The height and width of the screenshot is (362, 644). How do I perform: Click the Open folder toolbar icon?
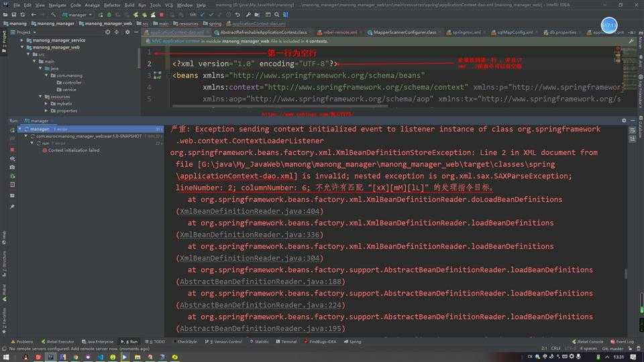point(5,14)
